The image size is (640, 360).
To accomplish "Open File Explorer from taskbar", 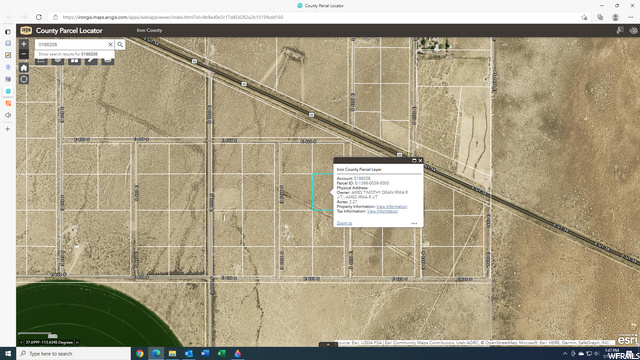I will (173, 353).
